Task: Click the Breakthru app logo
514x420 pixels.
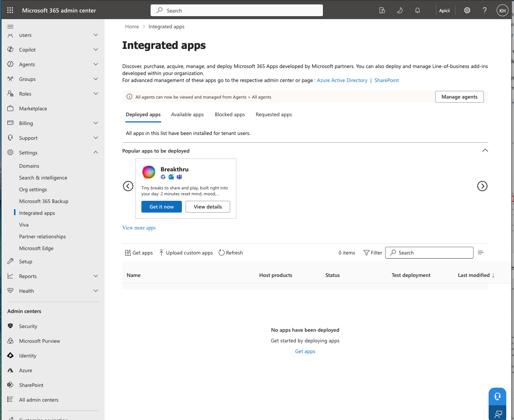Action: (149, 172)
